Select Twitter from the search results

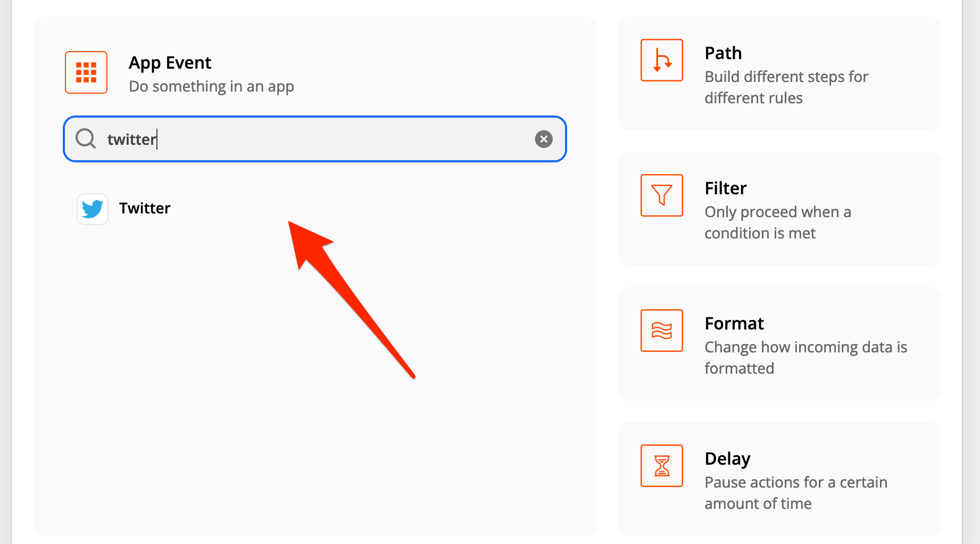point(145,208)
